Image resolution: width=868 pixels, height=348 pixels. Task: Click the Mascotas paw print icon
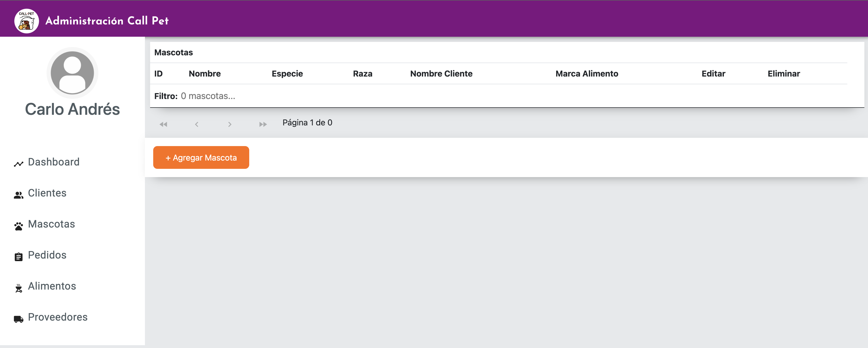point(19,226)
